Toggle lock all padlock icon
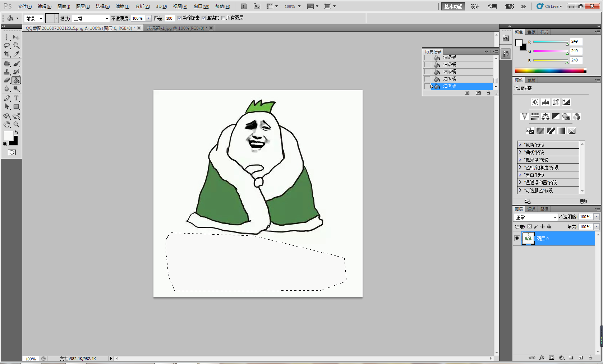This screenshot has height=364, width=603. 549,226
